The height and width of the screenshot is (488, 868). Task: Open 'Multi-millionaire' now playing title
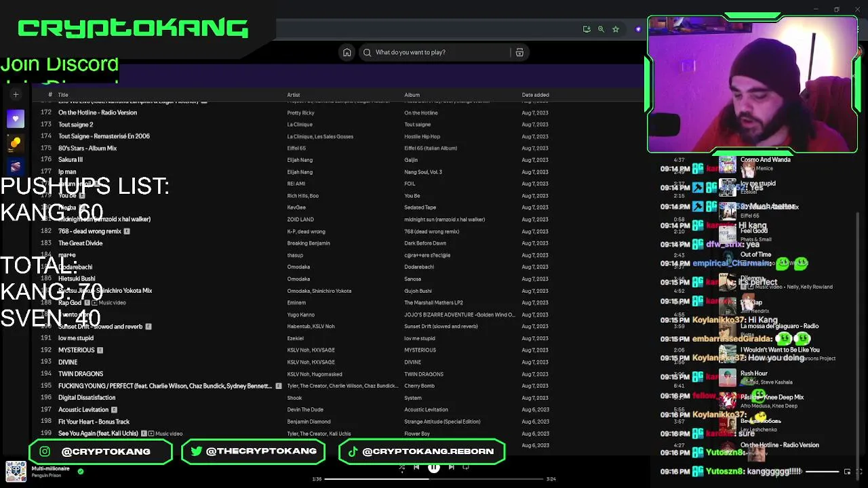click(x=50, y=468)
